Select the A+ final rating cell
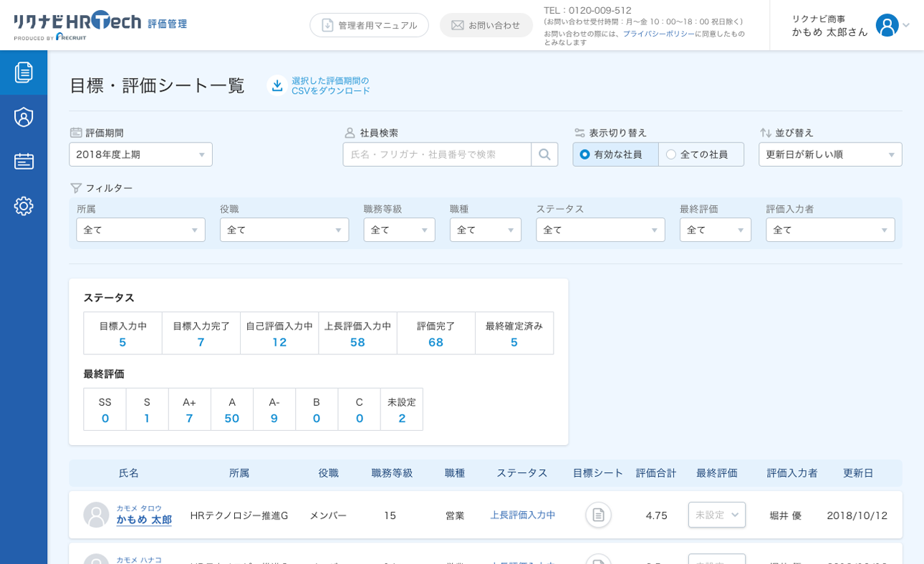 coord(190,409)
